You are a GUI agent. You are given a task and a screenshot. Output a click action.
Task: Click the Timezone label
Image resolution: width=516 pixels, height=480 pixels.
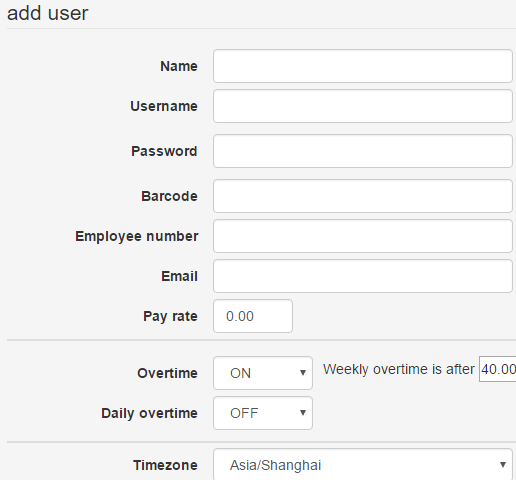point(165,465)
